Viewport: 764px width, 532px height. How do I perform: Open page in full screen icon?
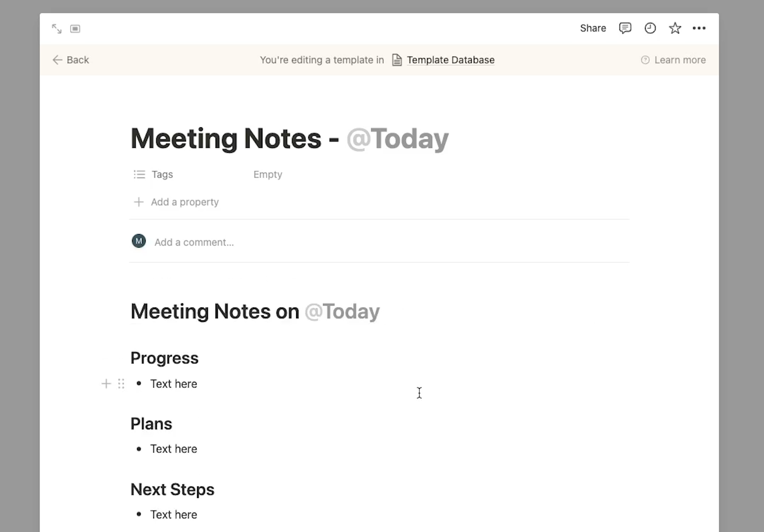57,29
